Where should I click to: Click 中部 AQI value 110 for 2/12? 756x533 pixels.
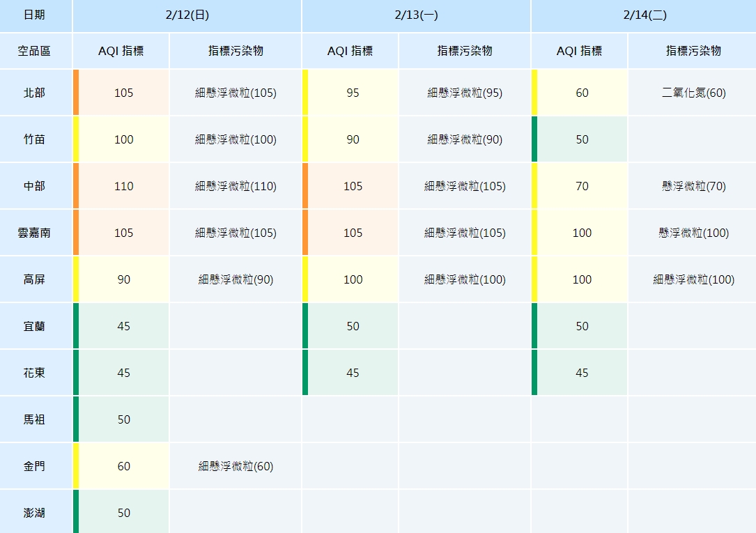pos(123,186)
